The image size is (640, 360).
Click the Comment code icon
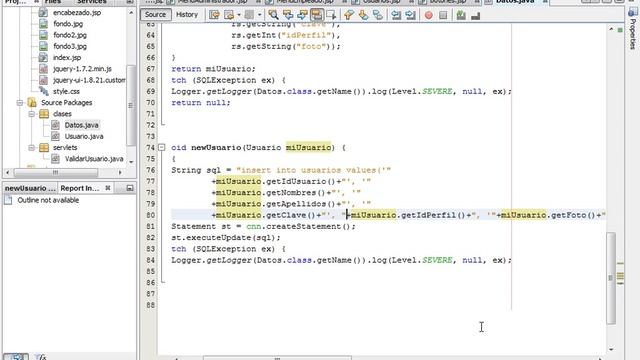pos(461,15)
